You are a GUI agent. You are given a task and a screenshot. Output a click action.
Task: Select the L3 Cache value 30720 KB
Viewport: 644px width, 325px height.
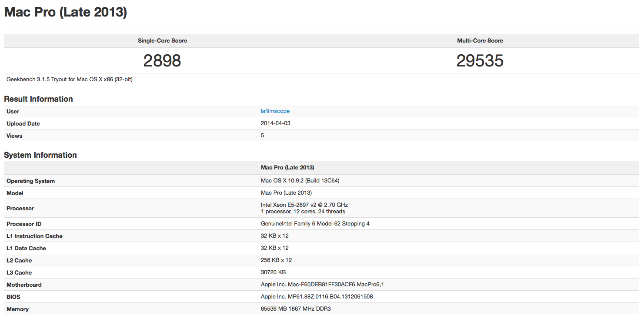273,272
